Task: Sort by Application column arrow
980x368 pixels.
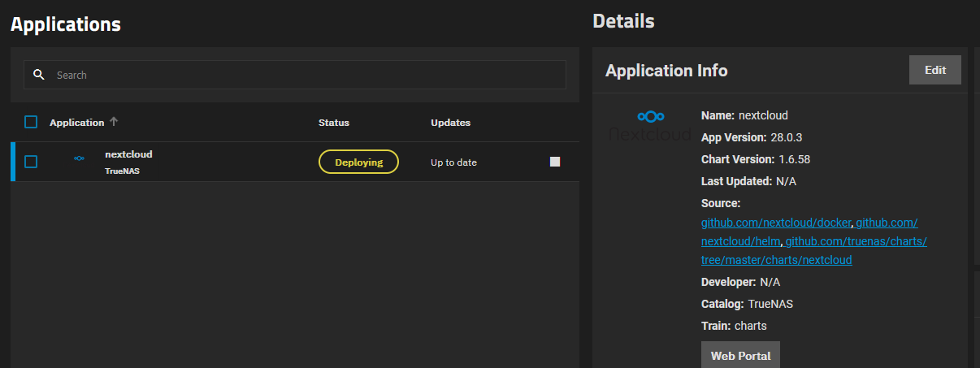Action: (x=114, y=122)
